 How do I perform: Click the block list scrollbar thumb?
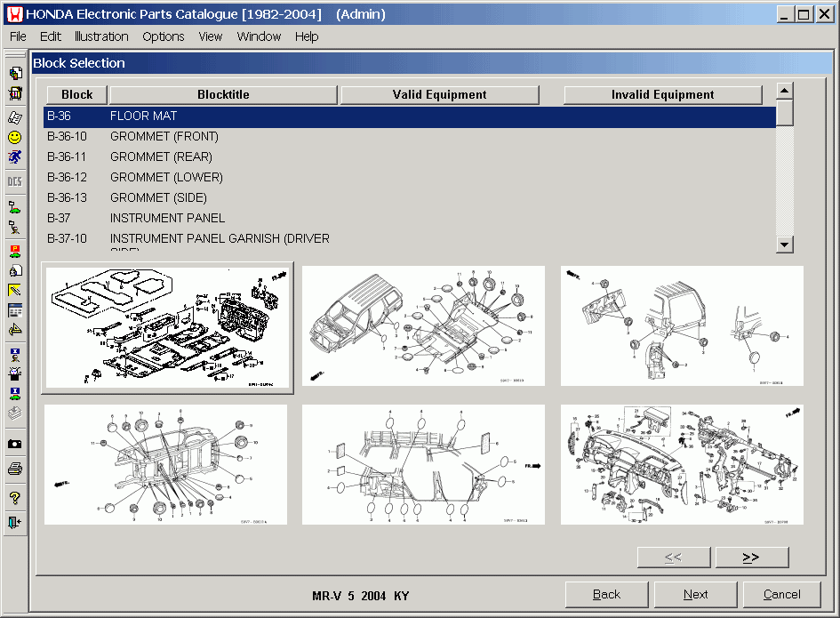(x=784, y=113)
